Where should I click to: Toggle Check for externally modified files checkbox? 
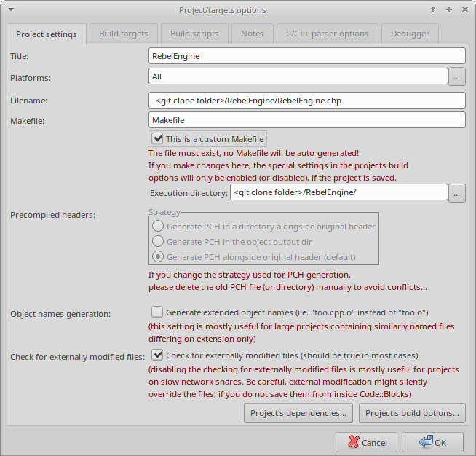[x=157, y=355]
